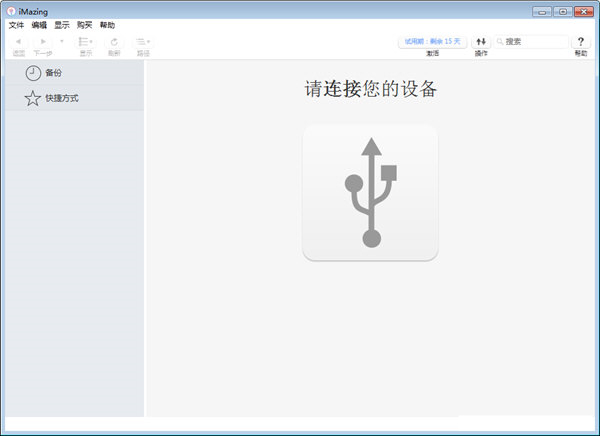Click the forward arrow (下一步) toolbar icon
600x436 pixels.
[x=43, y=42]
